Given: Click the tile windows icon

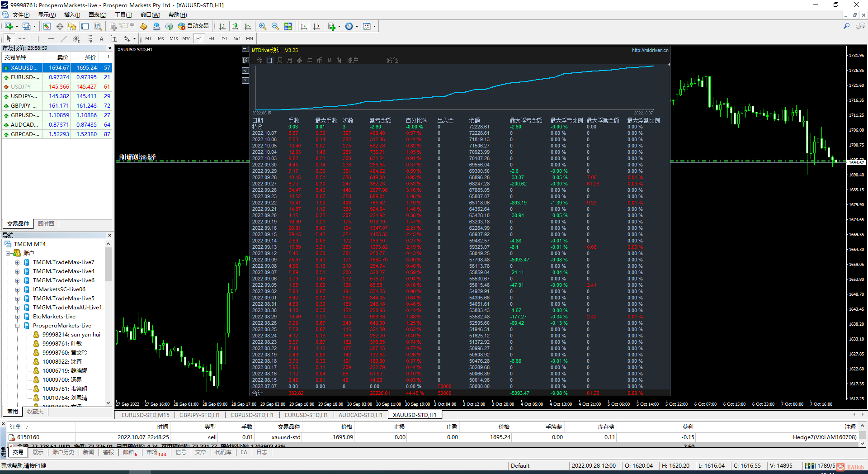Looking at the screenshot, I should coord(288,26).
